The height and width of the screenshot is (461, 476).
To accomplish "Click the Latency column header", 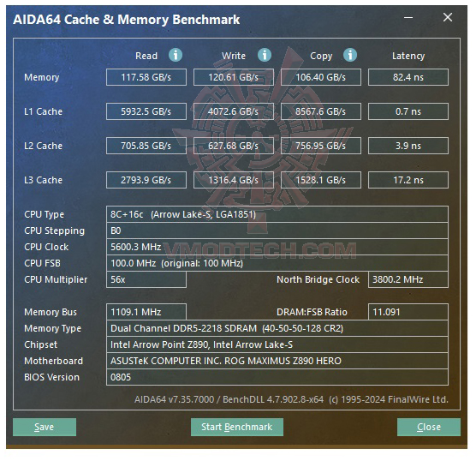I will click(408, 56).
